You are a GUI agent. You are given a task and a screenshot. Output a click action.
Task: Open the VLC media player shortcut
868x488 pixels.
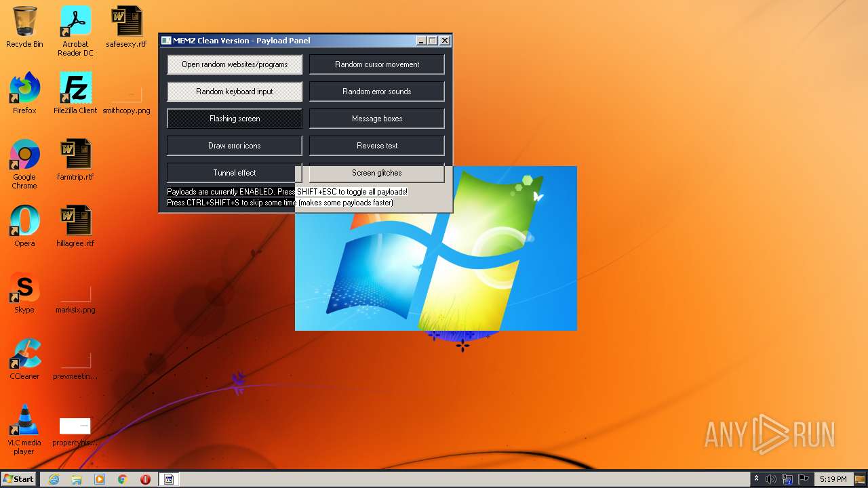[x=24, y=430]
